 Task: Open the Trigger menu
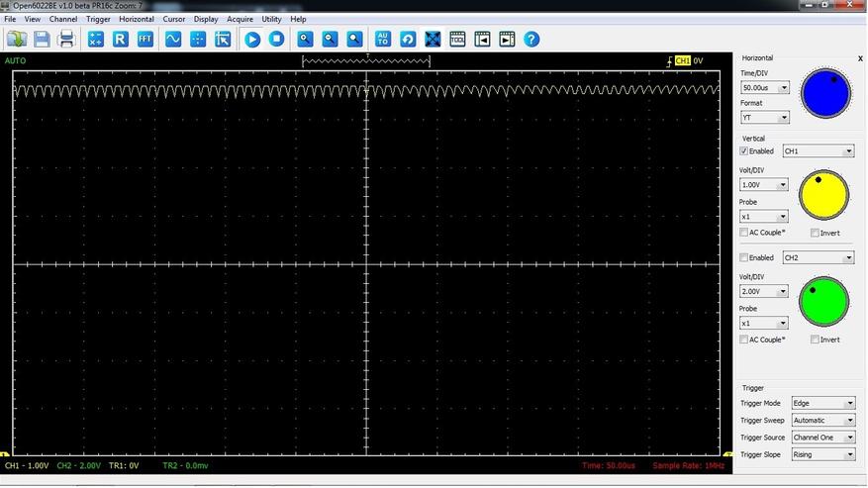98,19
